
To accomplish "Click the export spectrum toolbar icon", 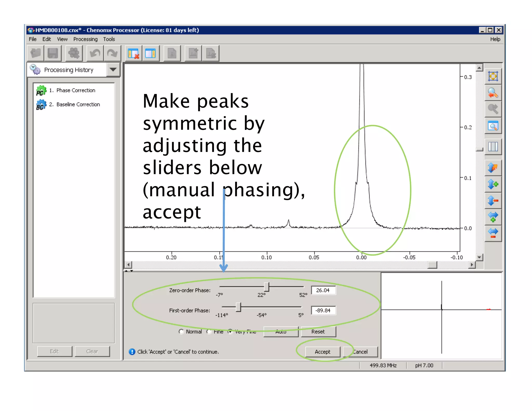I will pos(211,54).
